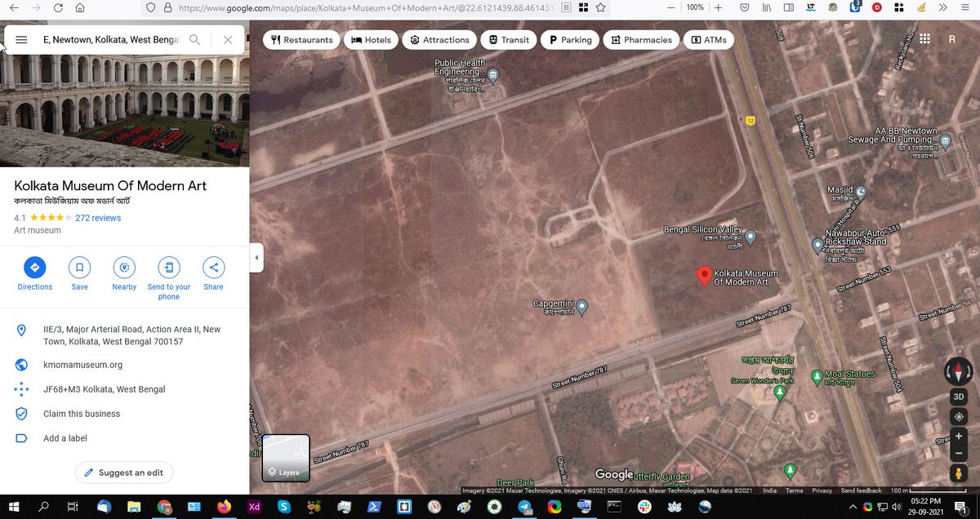
Task: Show Transit chip results
Action: [x=509, y=39]
